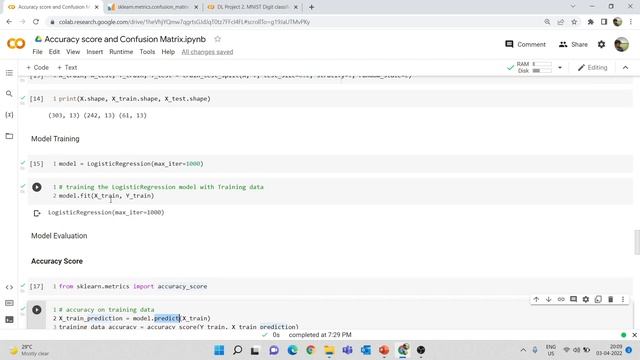Screen dimensions: 640x360
Task: Click the notebook title Accuracy score and Confusion Matrix
Action: (x=125, y=39)
